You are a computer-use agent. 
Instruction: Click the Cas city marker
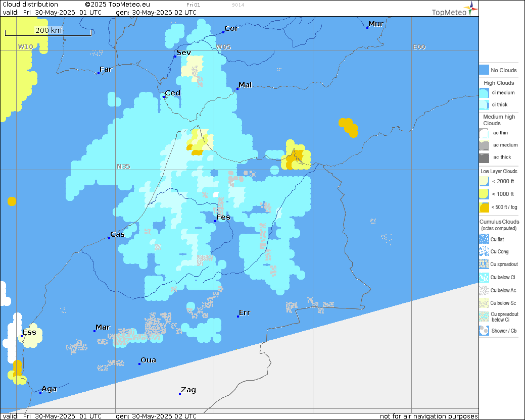click(109, 238)
